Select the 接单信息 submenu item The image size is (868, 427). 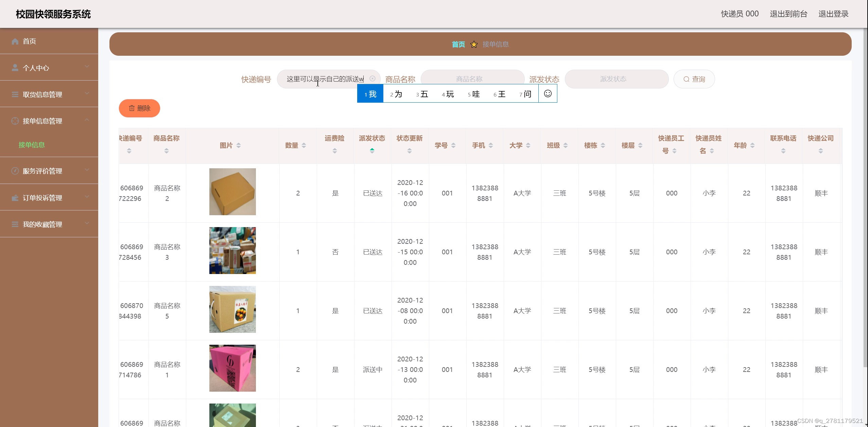click(x=32, y=145)
